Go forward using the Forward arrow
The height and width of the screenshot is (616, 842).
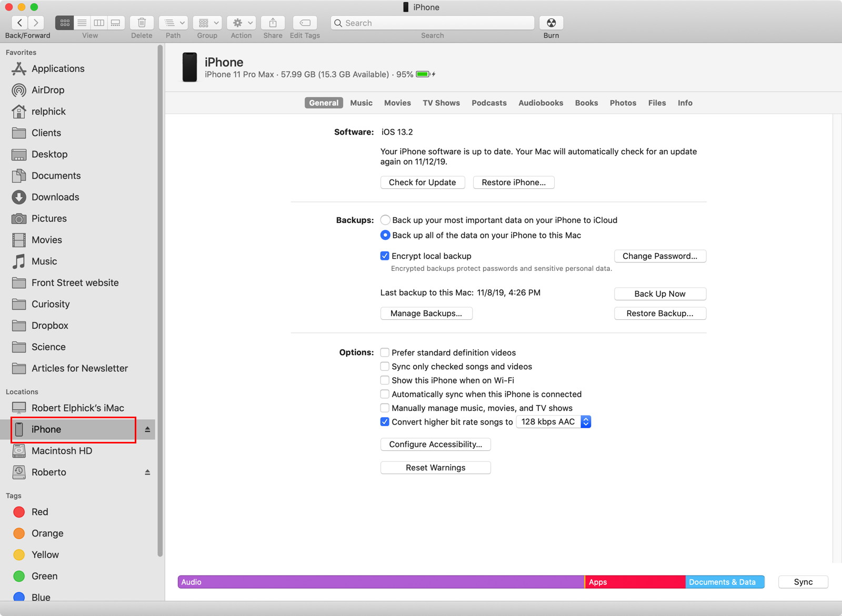[x=36, y=23]
